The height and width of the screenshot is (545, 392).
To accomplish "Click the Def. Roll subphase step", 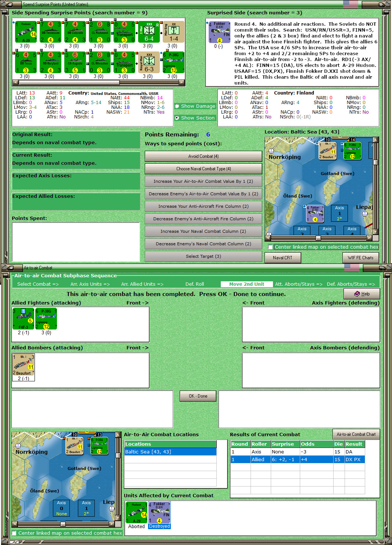I will point(195,284).
